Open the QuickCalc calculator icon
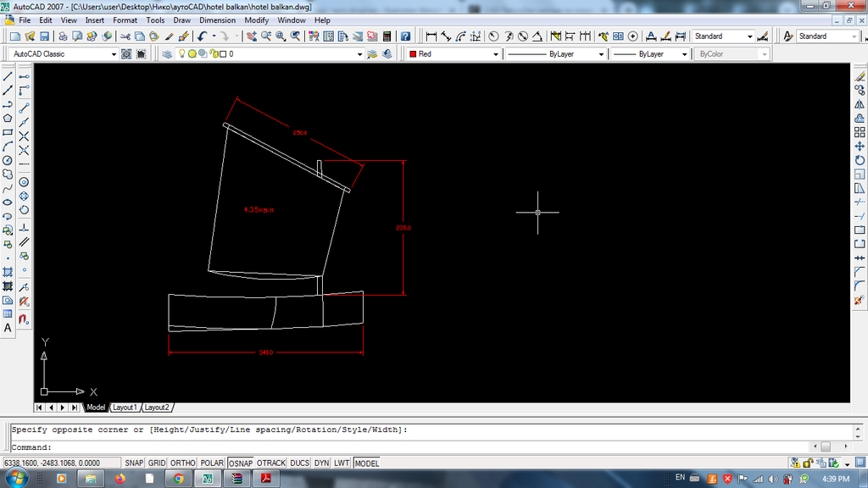Image resolution: width=868 pixels, height=488 pixels. 387,36
